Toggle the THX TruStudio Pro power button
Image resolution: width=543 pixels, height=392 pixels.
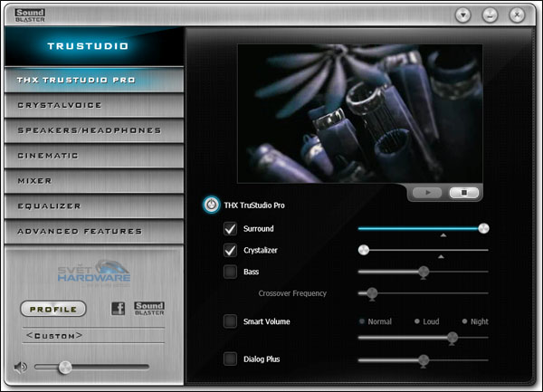coord(211,205)
